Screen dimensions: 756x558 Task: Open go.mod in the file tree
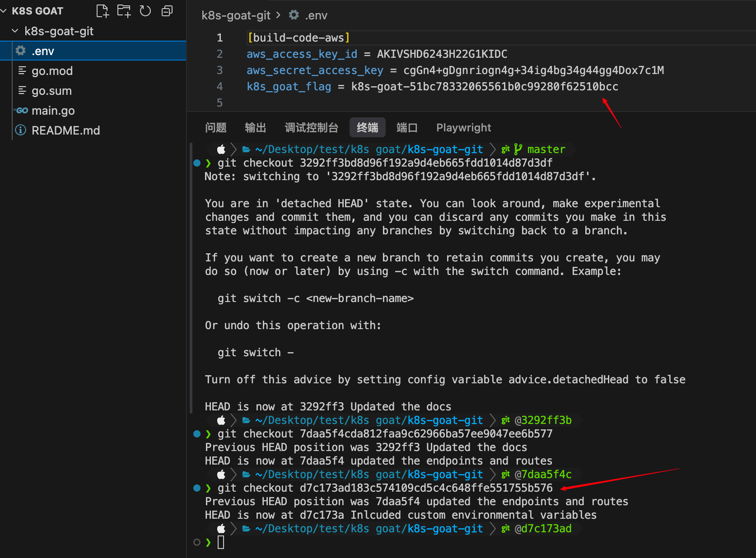pyautogui.click(x=52, y=71)
